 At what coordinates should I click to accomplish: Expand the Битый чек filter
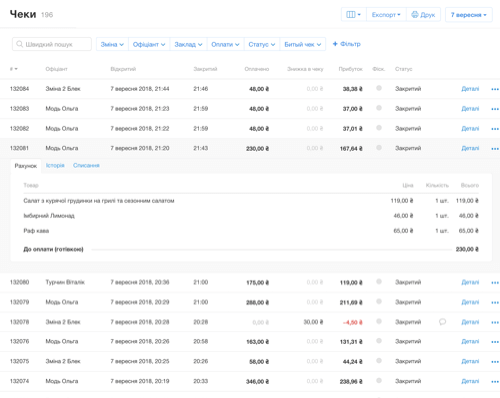pos(303,44)
